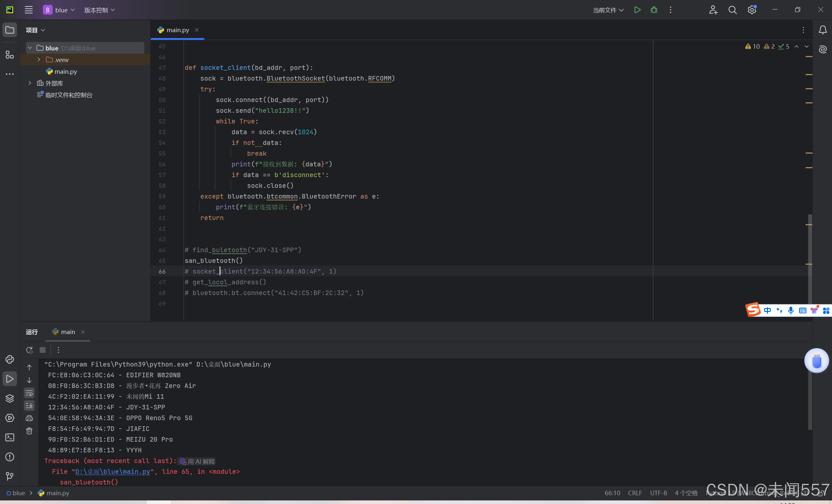Viewport: 832px width, 504px height.
Task: Toggle soft-wrap in Run console
Action: [29, 393]
